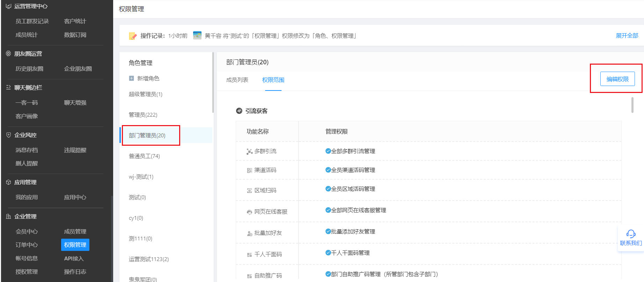
Task: Click the 批量加好友 icon
Action: (x=249, y=233)
